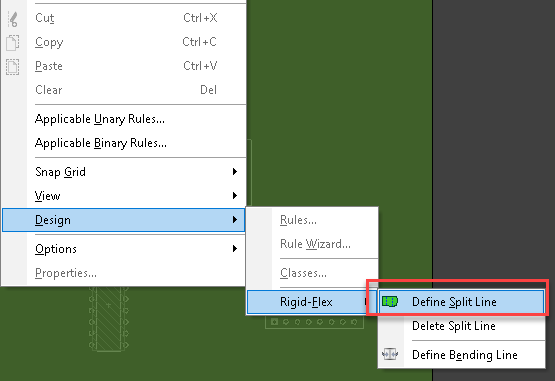The width and height of the screenshot is (555, 381).
Task: Click the View submenu arrow
Action: click(x=235, y=195)
